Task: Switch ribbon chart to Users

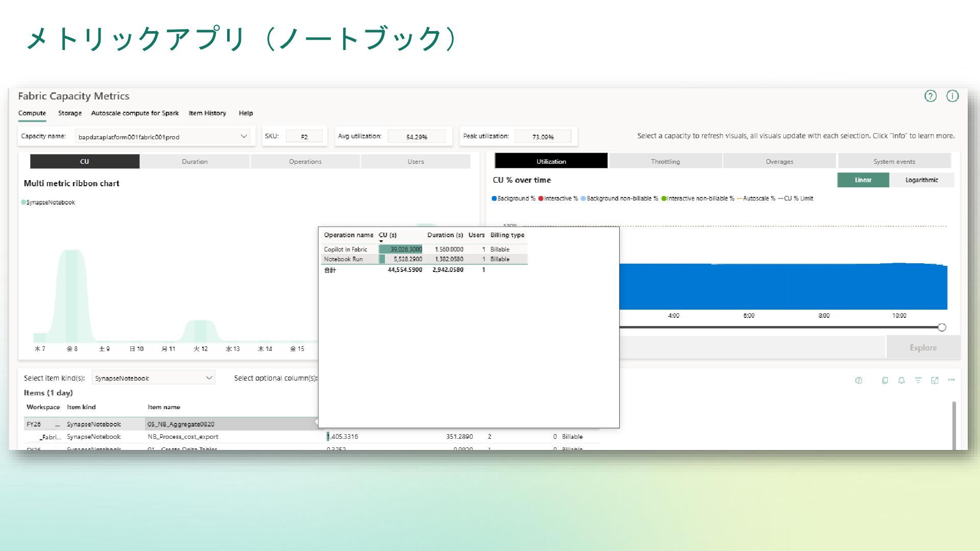Action: (x=415, y=161)
